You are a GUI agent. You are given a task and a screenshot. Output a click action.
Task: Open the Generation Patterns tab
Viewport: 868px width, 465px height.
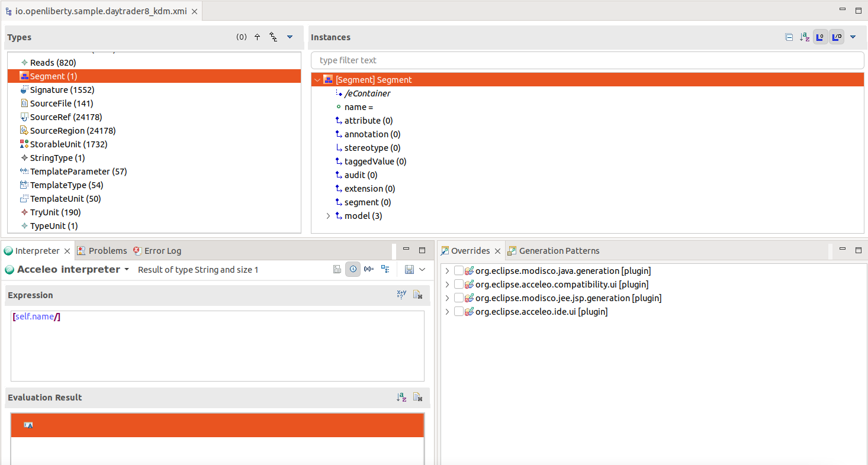558,251
